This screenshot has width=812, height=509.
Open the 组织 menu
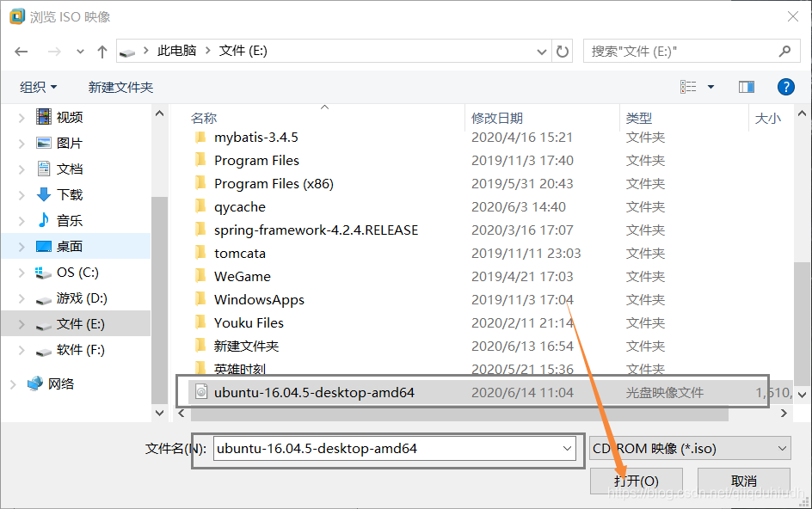pos(39,87)
